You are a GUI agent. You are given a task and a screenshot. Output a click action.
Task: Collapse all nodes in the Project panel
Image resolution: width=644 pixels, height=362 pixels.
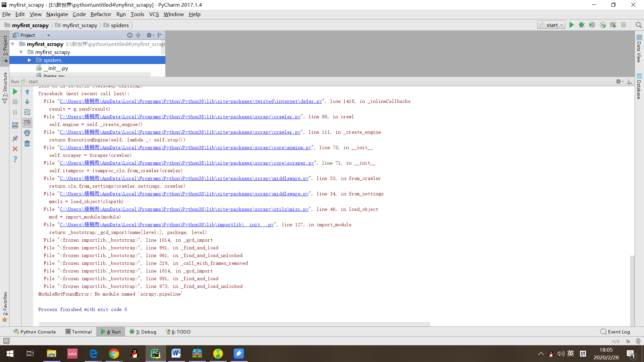coord(138,35)
